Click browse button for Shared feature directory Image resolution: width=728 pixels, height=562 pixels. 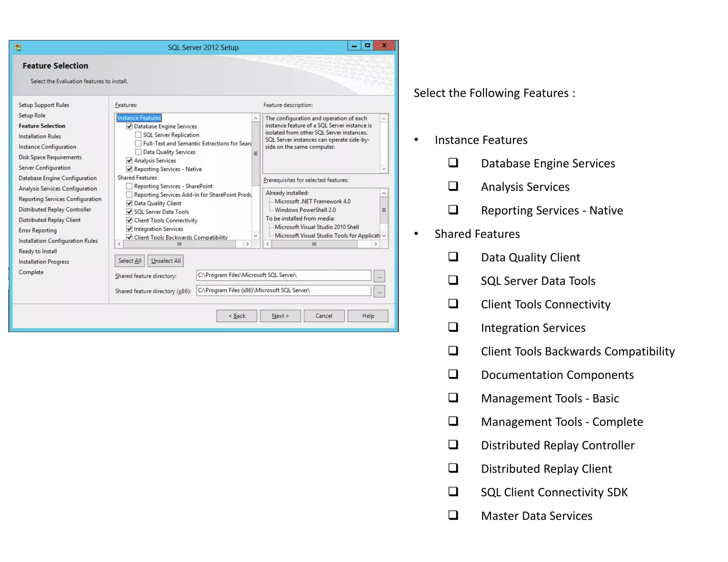[x=379, y=276]
